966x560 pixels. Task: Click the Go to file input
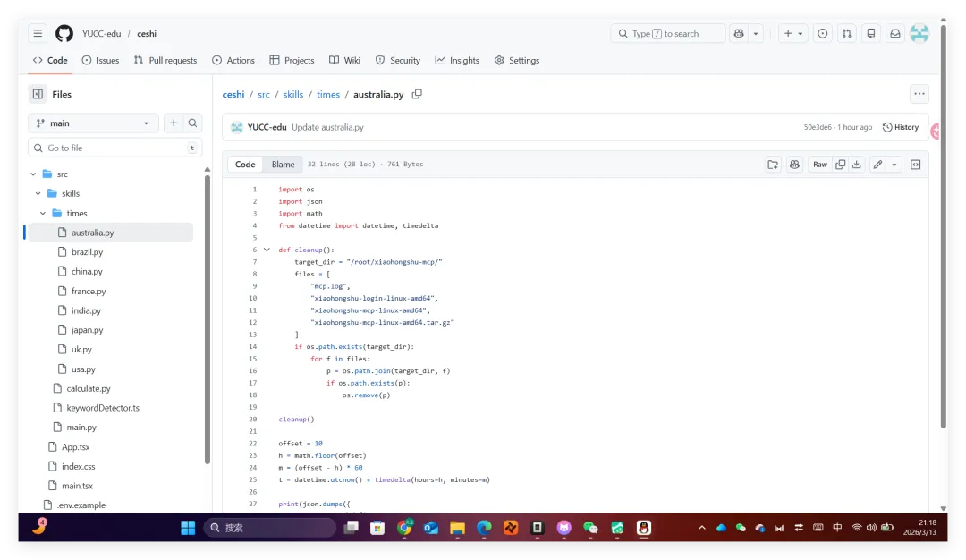(x=115, y=148)
